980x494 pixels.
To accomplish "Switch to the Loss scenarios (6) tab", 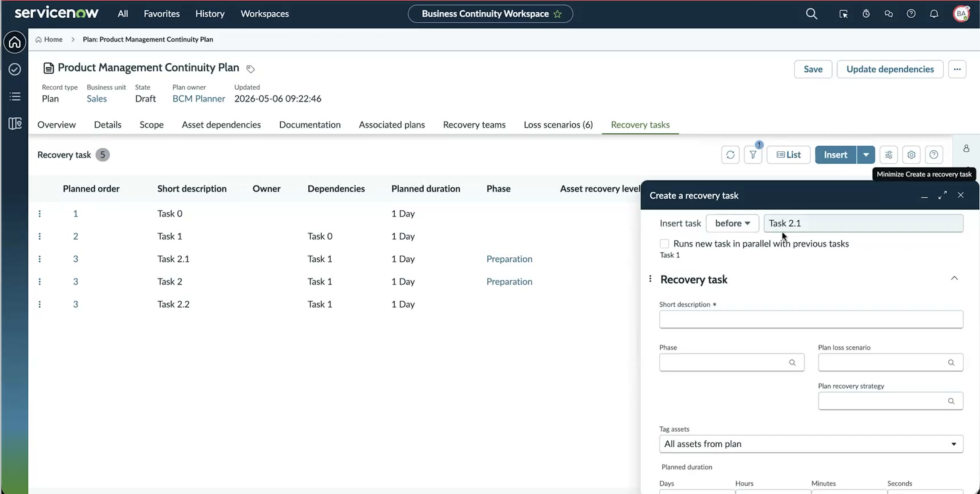I will [x=558, y=125].
